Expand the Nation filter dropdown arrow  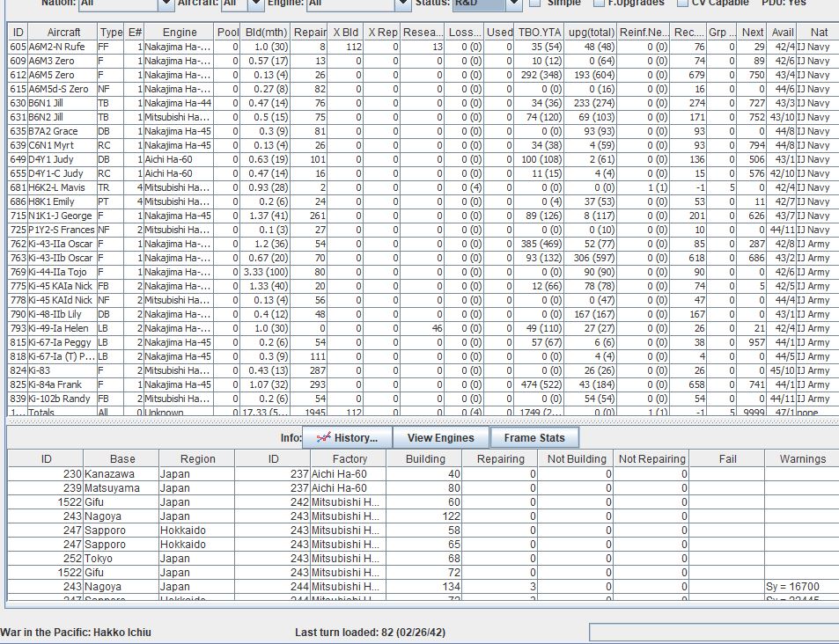point(166,4)
